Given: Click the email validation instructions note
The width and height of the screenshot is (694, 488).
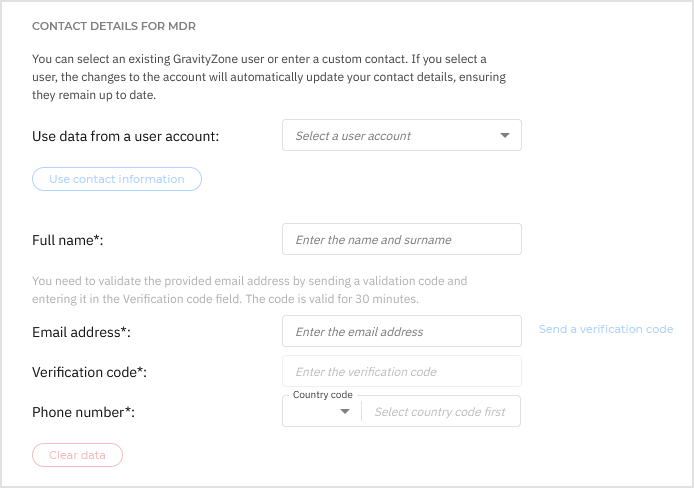Looking at the screenshot, I should pyautogui.click(x=250, y=290).
